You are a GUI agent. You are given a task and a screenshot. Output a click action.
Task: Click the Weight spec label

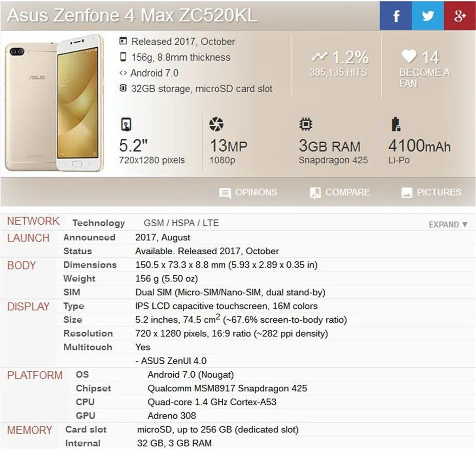click(79, 279)
